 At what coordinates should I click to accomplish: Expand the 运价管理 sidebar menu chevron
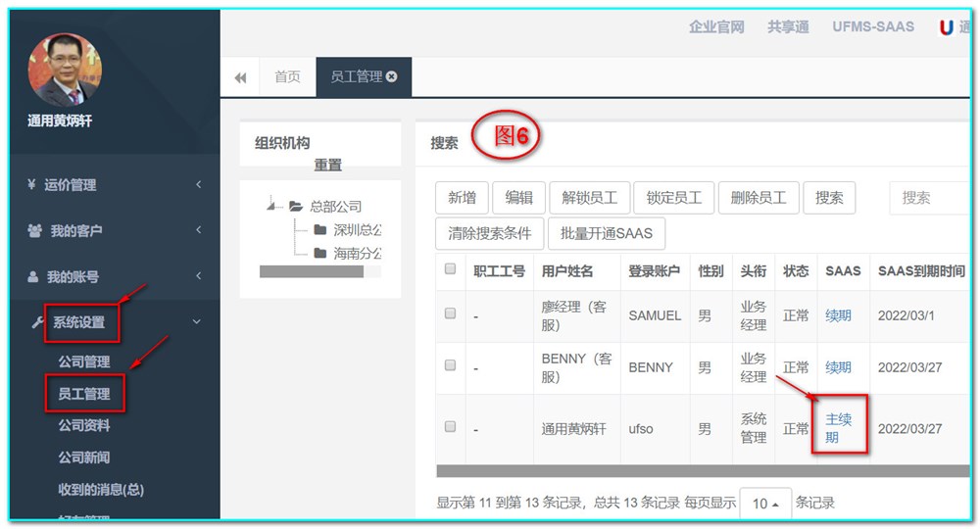(199, 185)
